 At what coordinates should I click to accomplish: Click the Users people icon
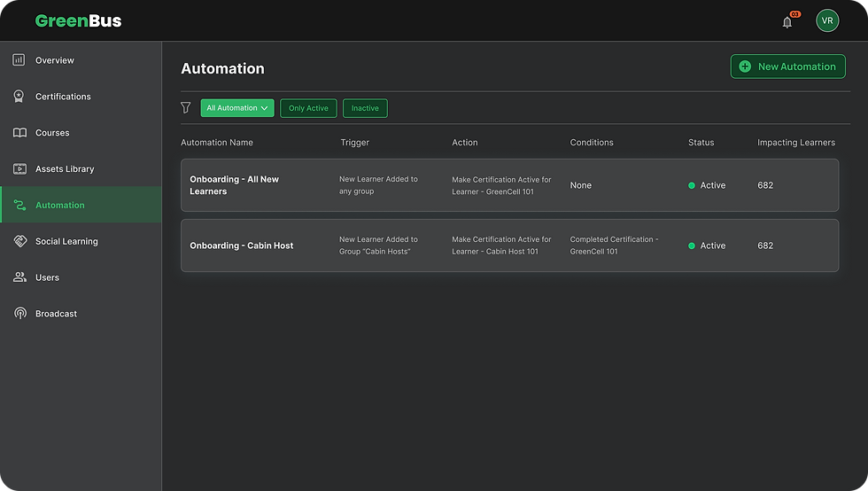pos(19,277)
